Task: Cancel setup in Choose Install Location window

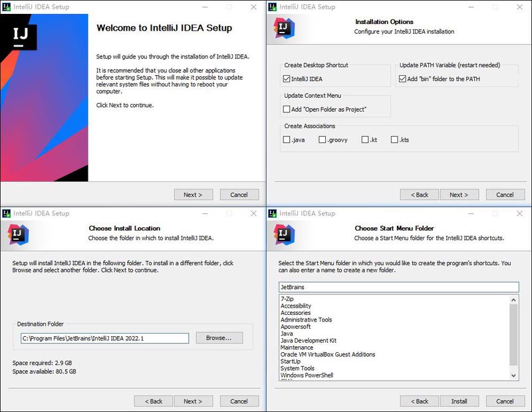Action: click(x=239, y=401)
